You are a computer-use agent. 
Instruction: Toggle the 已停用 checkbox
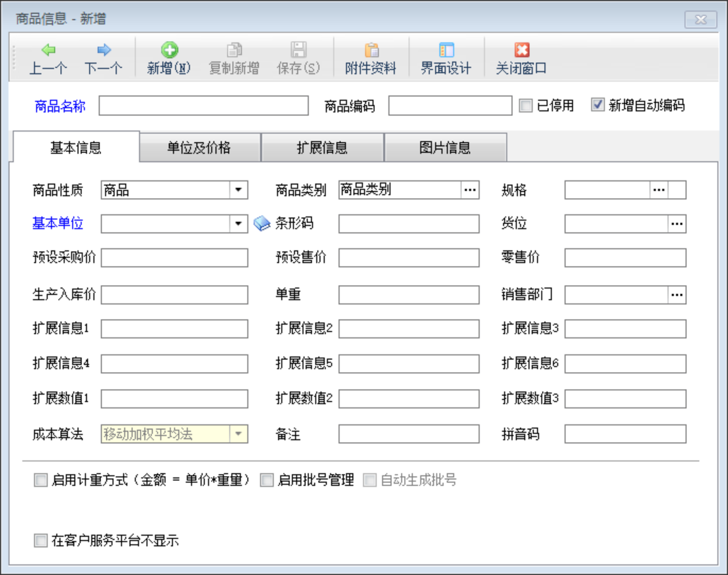[x=526, y=106]
